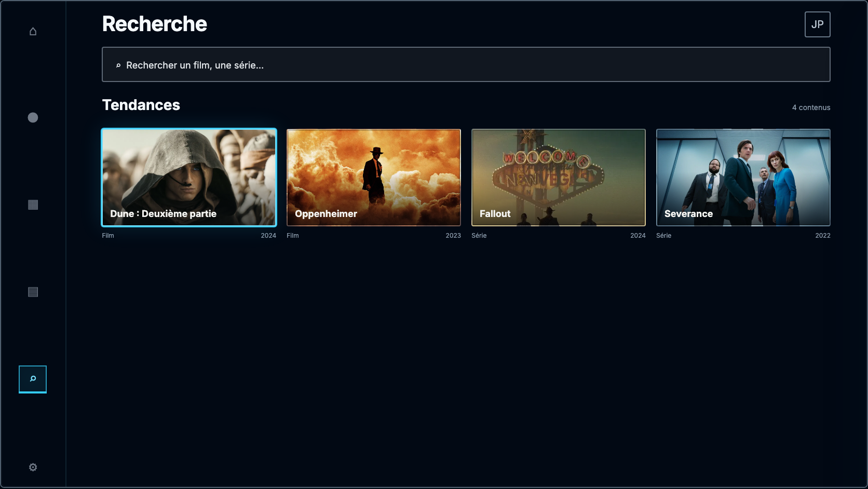Focus the "Rechercher un film, une série..." field

point(466,64)
